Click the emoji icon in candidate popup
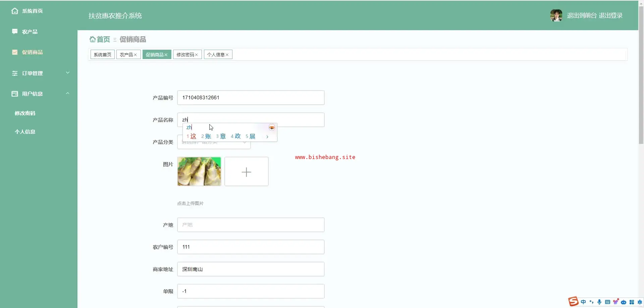 tap(272, 127)
